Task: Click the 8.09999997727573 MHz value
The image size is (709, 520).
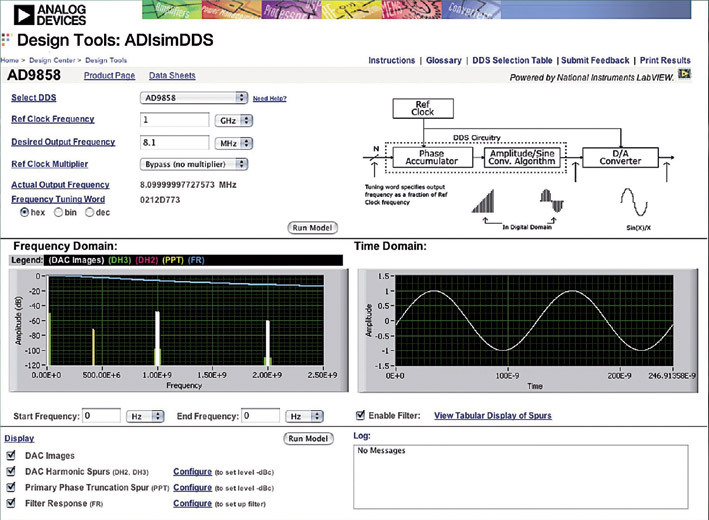Action: (188, 184)
